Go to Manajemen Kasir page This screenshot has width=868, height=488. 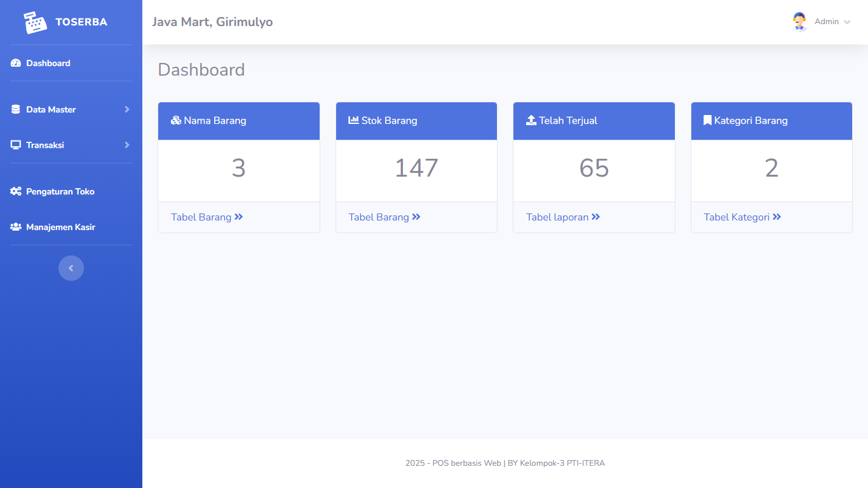(x=71, y=227)
